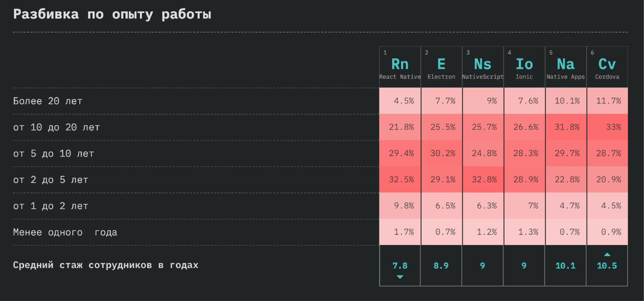Screen dimensions: 644x301
Task: Click the Cv Cordova element tile
Action: coord(607,67)
